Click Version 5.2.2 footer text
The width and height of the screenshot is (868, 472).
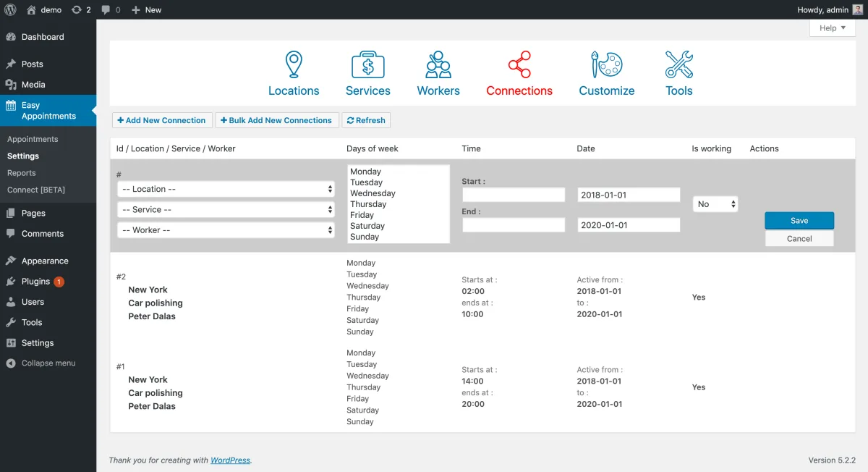(832, 460)
